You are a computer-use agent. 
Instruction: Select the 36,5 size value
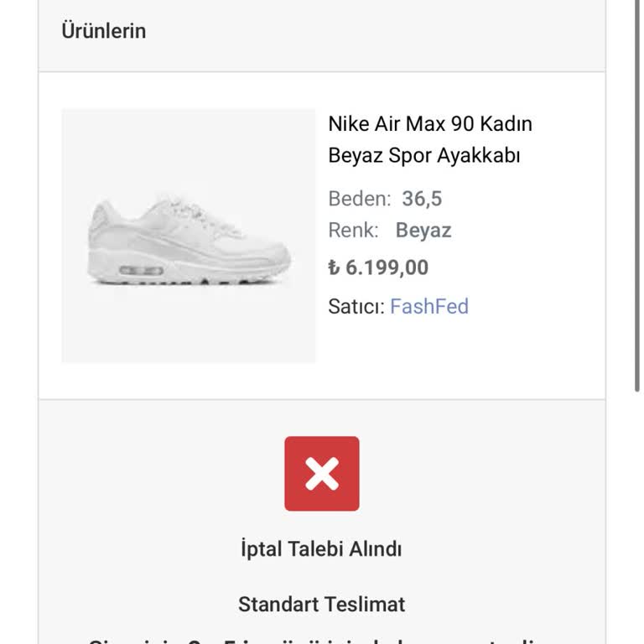pyautogui.click(x=422, y=199)
